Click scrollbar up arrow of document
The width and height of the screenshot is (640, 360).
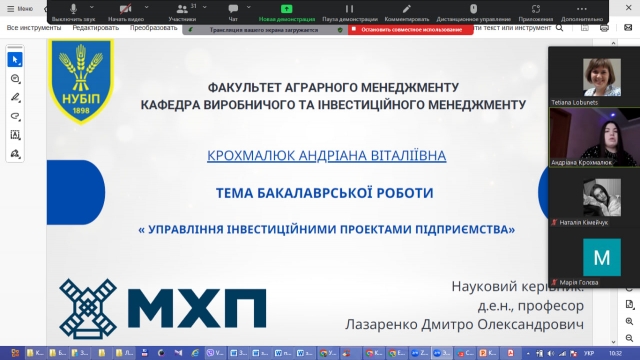613,42
